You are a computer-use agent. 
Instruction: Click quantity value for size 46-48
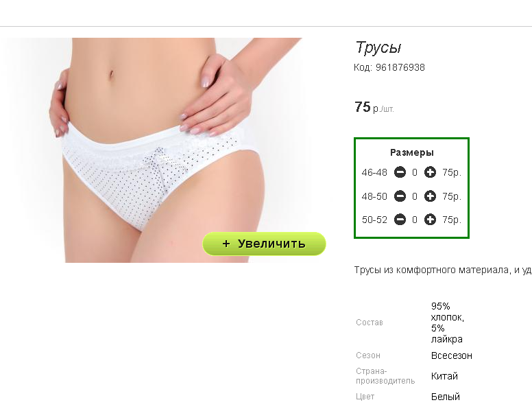415,172
